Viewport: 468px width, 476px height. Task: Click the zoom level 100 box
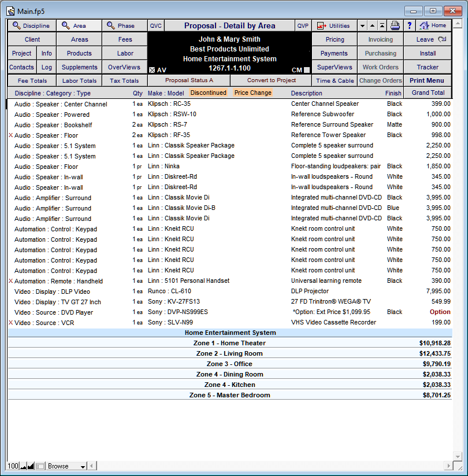coord(13,466)
